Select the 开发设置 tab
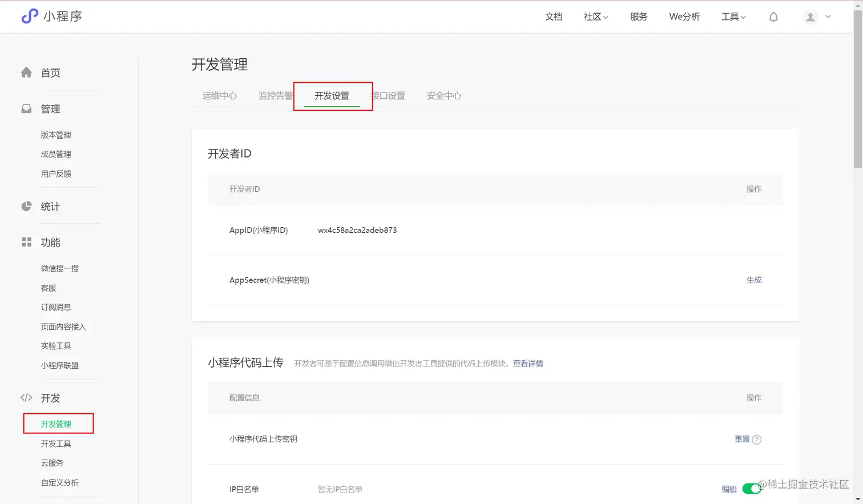This screenshot has height=504, width=863. click(332, 95)
